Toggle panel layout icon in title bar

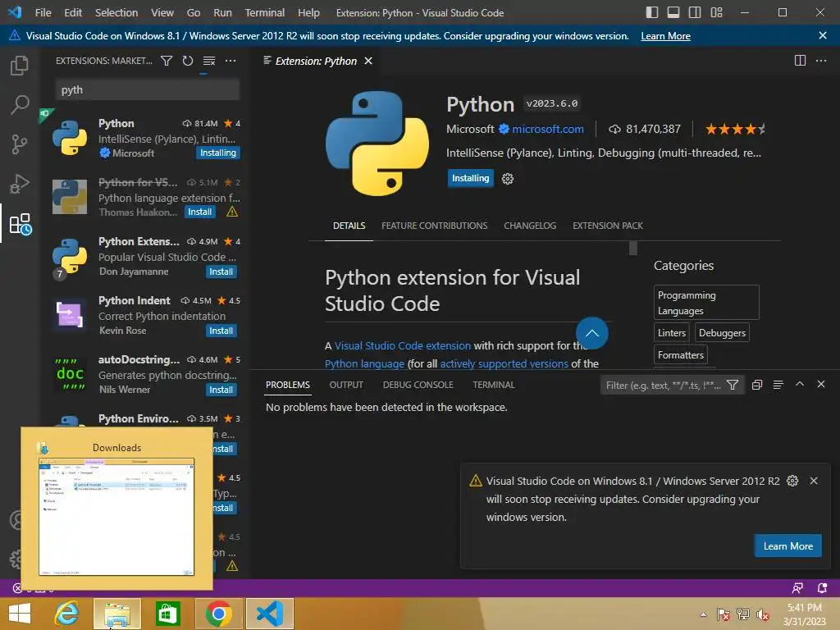pyautogui.click(x=673, y=12)
